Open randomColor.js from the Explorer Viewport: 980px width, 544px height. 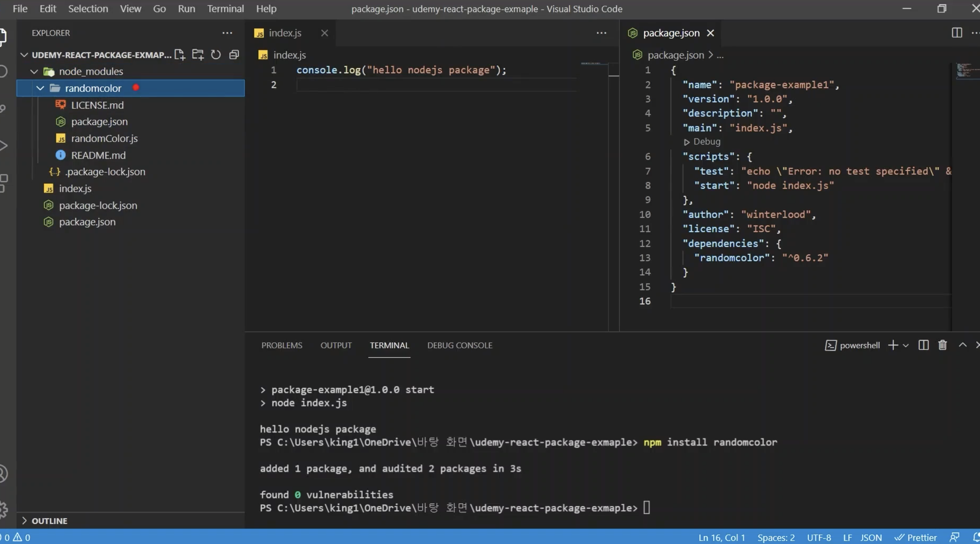tap(104, 138)
